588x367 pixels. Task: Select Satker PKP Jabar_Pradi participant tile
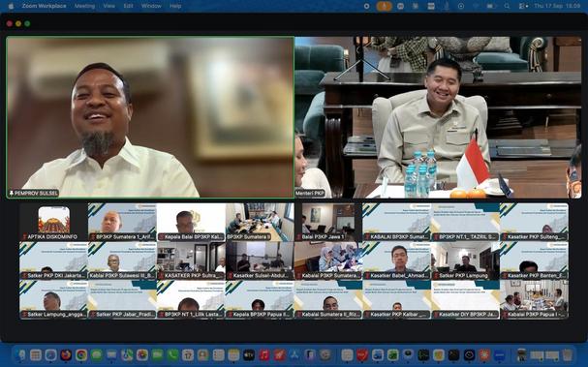click(x=122, y=299)
